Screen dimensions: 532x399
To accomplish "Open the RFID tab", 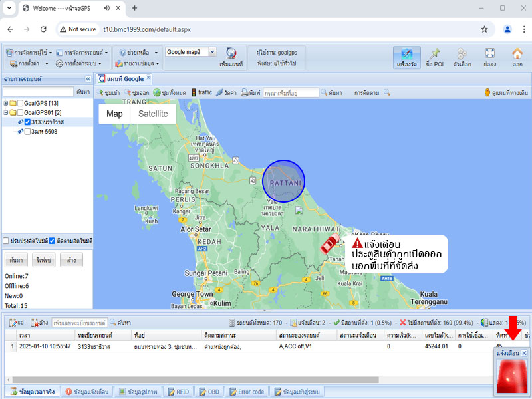I will pyautogui.click(x=178, y=392).
